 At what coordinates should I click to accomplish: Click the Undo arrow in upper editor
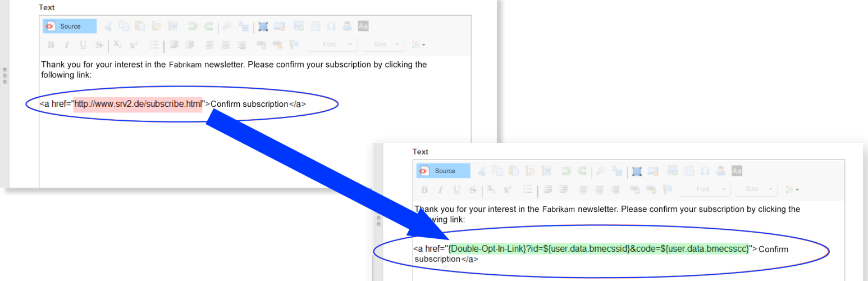[192, 26]
